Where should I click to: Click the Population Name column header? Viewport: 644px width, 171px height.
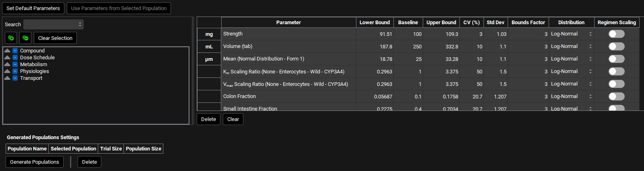(x=27, y=149)
